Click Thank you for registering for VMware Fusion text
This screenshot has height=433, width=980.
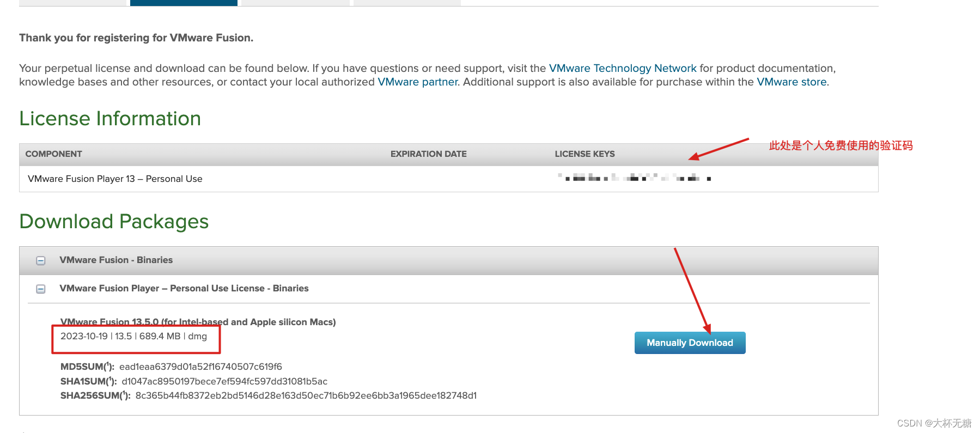[136, 38]
